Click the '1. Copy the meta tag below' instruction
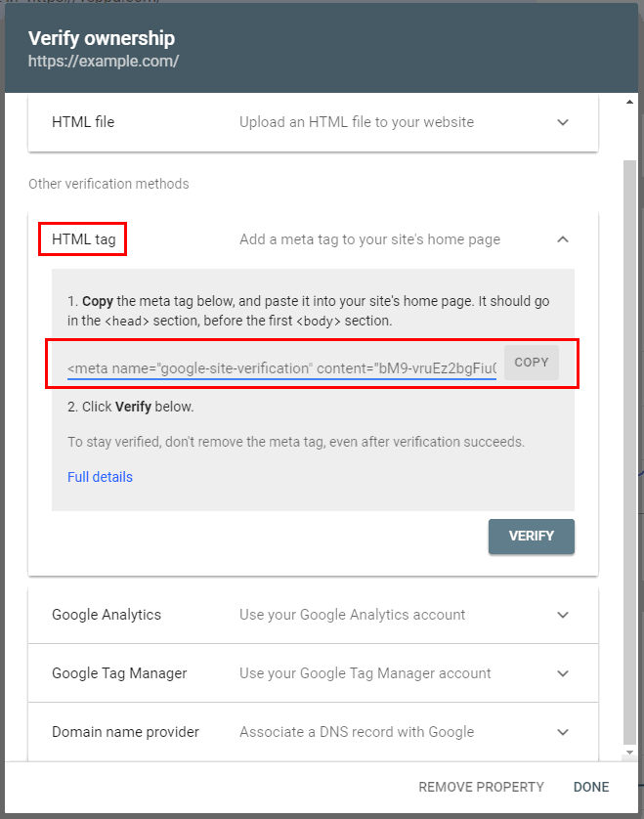The image size is (644, 819). (x=308, y=311)
